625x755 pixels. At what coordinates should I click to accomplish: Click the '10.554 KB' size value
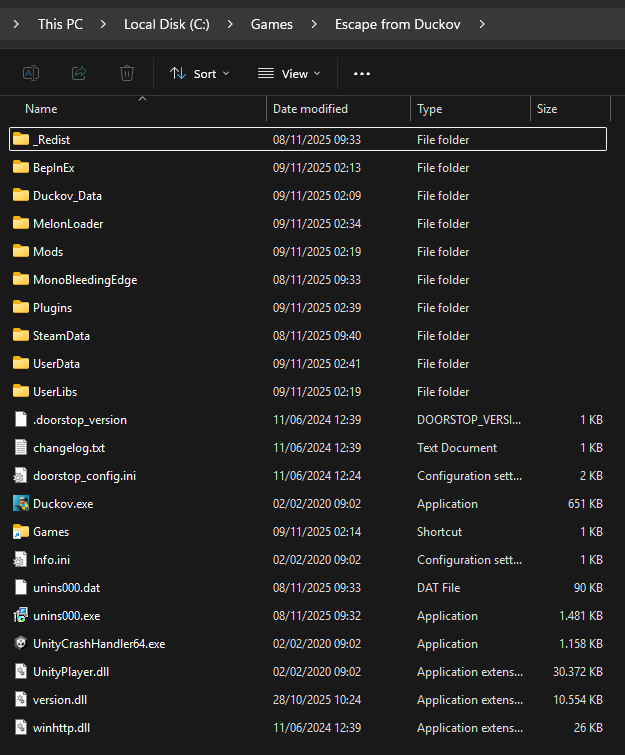coord(578,700)
